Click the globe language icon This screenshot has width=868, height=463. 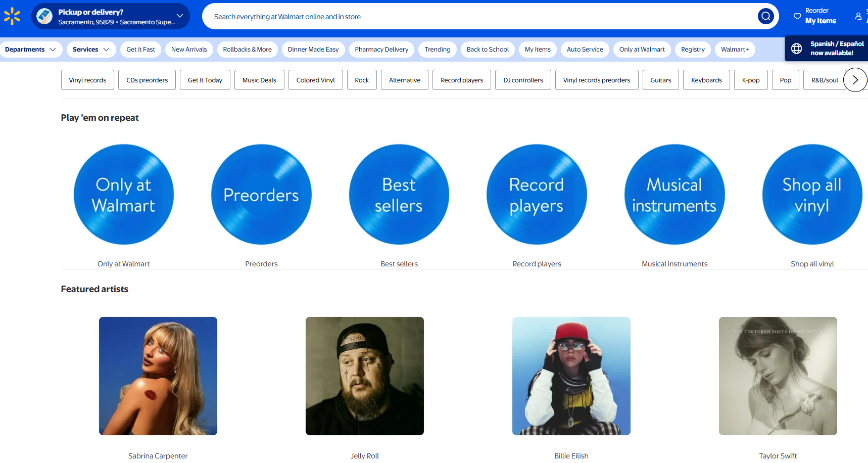796,49
